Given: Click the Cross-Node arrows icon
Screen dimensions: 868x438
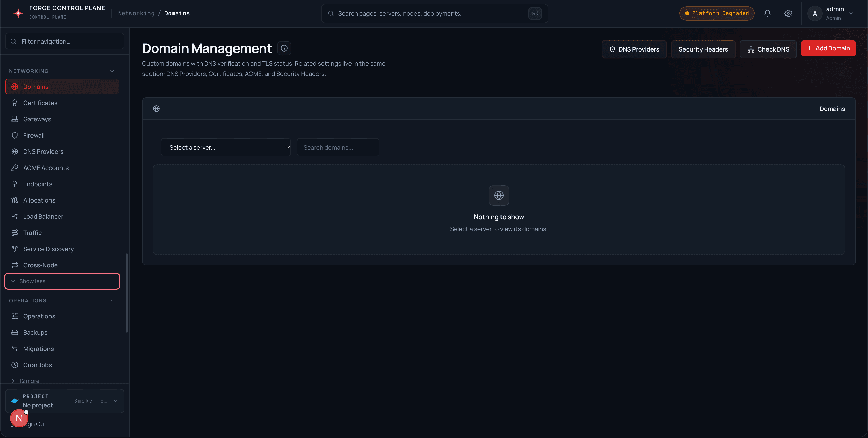Looking at the screenshot, I should tap(15, 265).
